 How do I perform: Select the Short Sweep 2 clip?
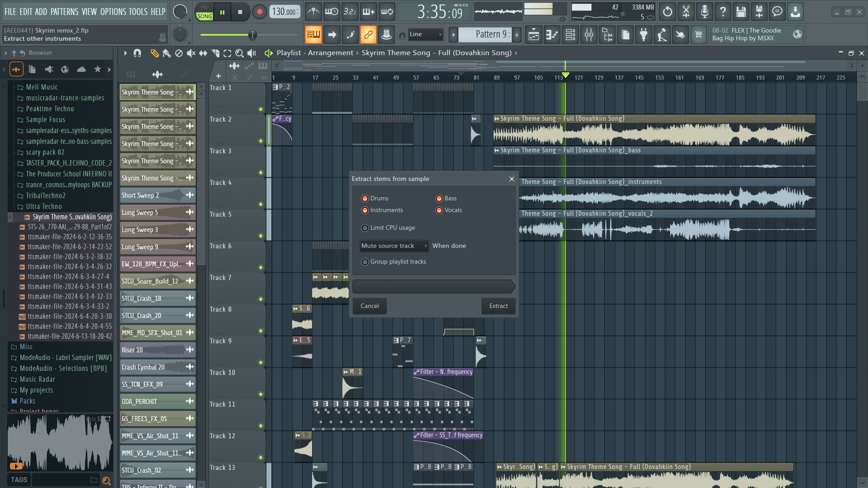coord(157,195)
